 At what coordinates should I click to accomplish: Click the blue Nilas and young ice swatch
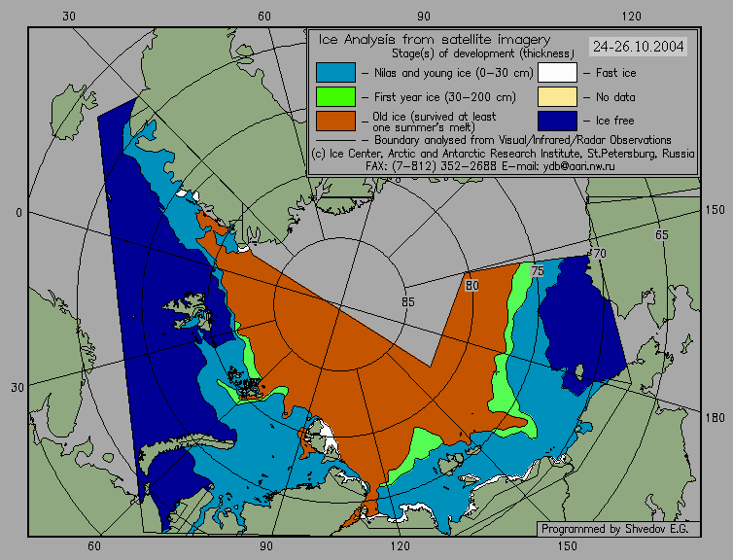coord(335,73)
